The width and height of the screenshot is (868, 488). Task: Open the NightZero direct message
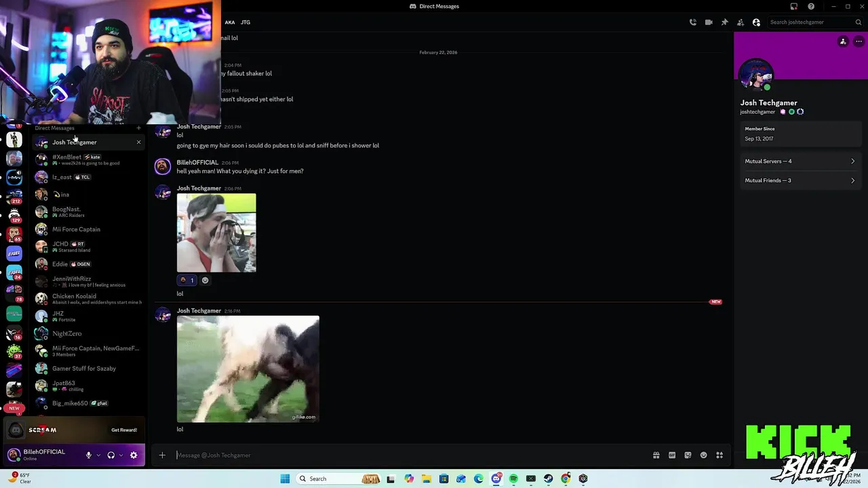(x=89, y=333)
